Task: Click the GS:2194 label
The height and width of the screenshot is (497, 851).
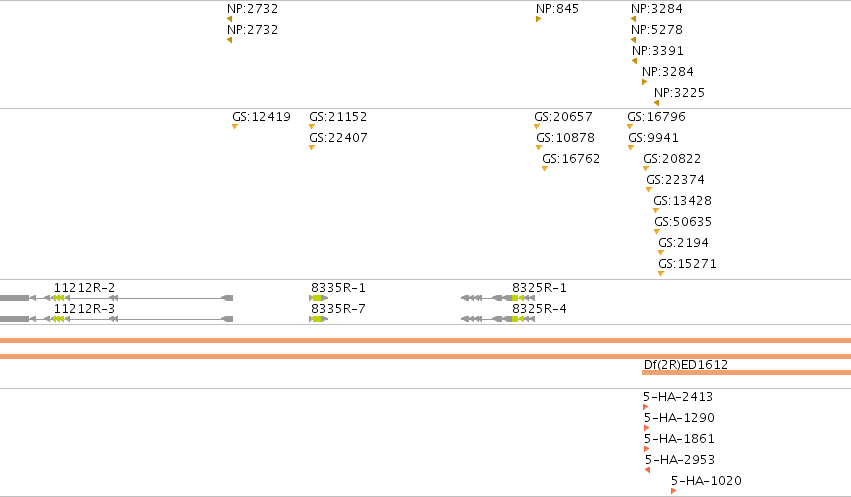Action: (x=683, y=243)
